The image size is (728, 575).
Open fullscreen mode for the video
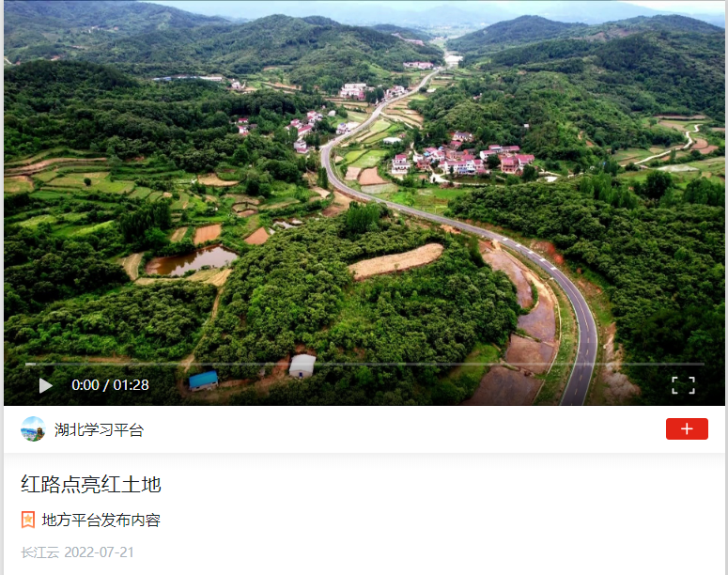[x=683, y=385]
